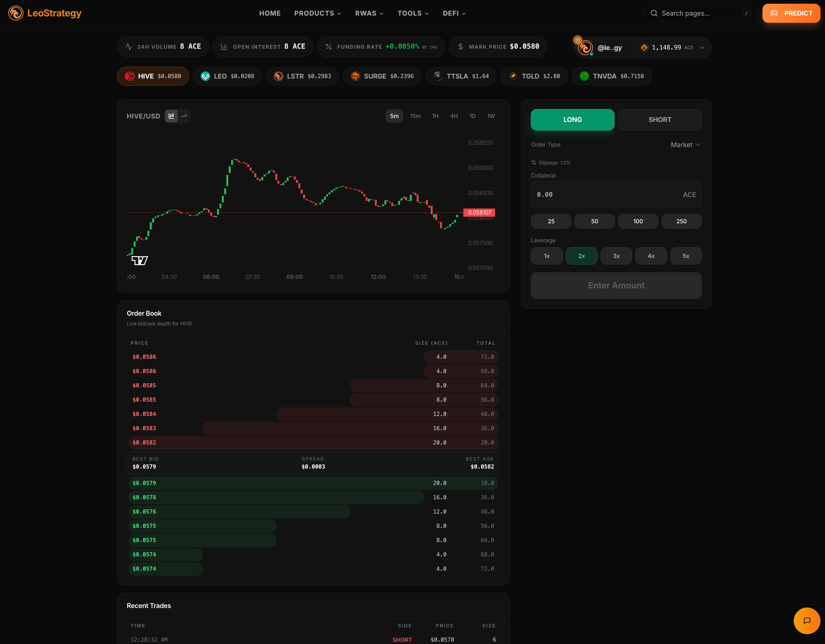Click the $0.0579 bid row in order book
The width and height of the screenshot is (825, 644).
click(313, 483)
